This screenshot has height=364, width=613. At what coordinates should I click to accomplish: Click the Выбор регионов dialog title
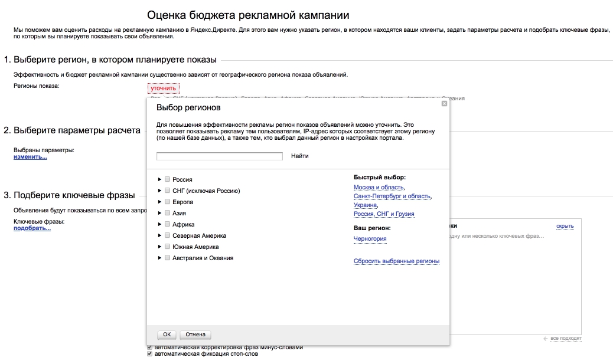188,107
